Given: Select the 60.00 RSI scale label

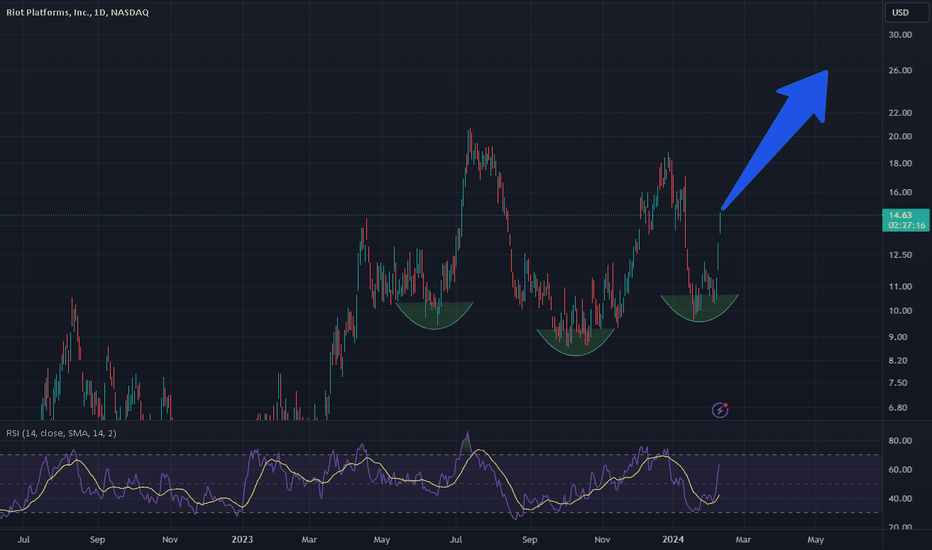Looking at the screenshot, I should 900,469.
